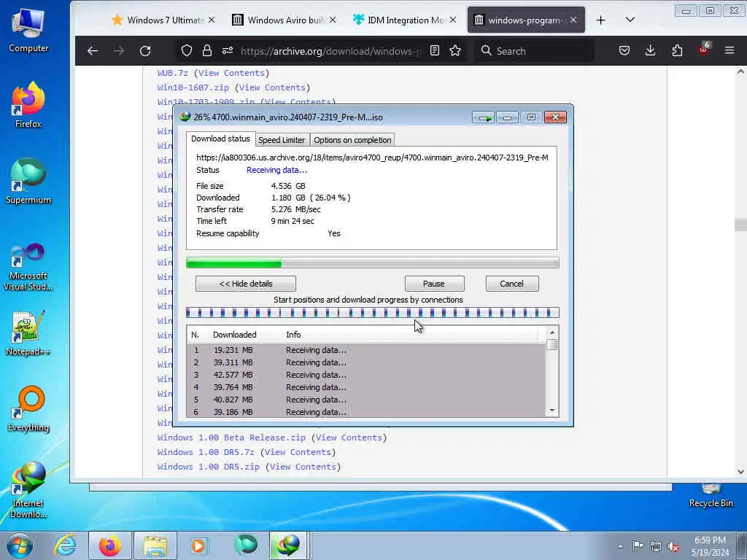Focus the archive.org URL address field
Viewport: 747px width, 560px height.
(329, 50)
